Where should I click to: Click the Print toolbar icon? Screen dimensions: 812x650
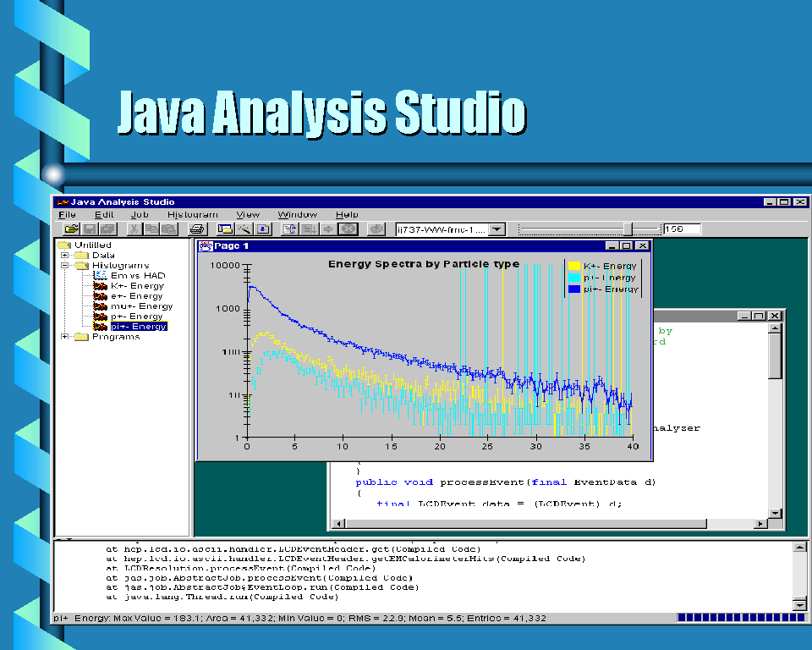[197, 229]
